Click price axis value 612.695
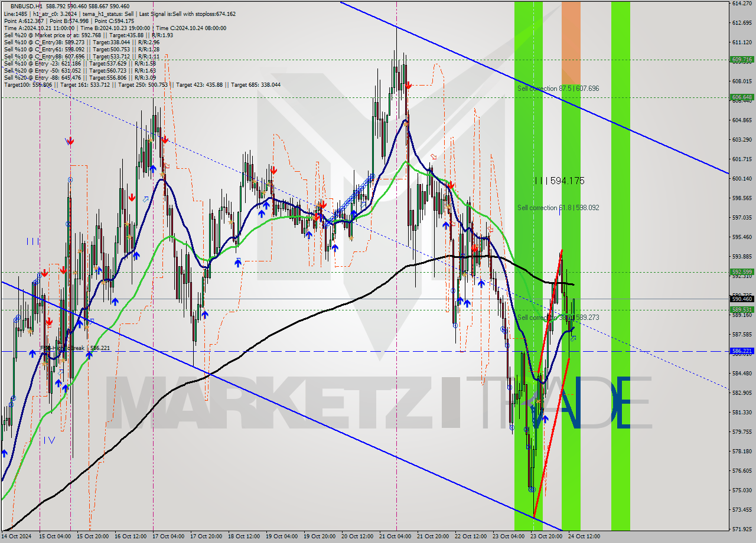The image size is (756, 543). [742, 23]
